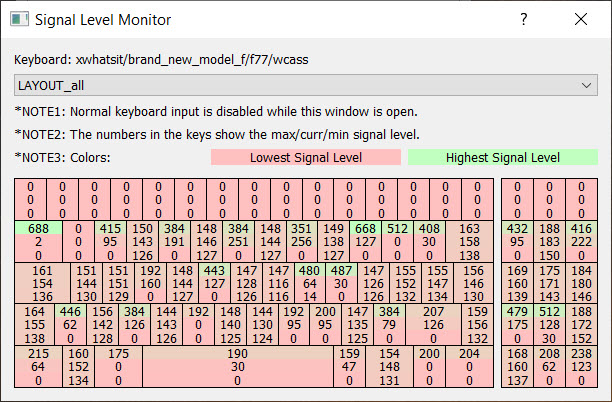
Task: Select the key cell reading 215/64/0
Action: point(38,367)
